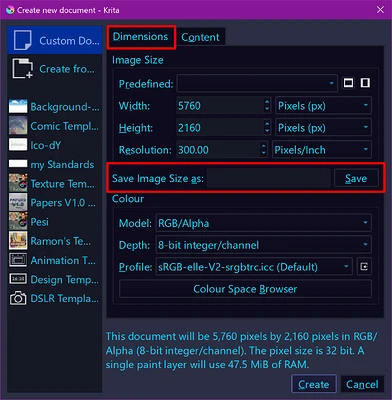Open the Design Templates category

[55, 279]
